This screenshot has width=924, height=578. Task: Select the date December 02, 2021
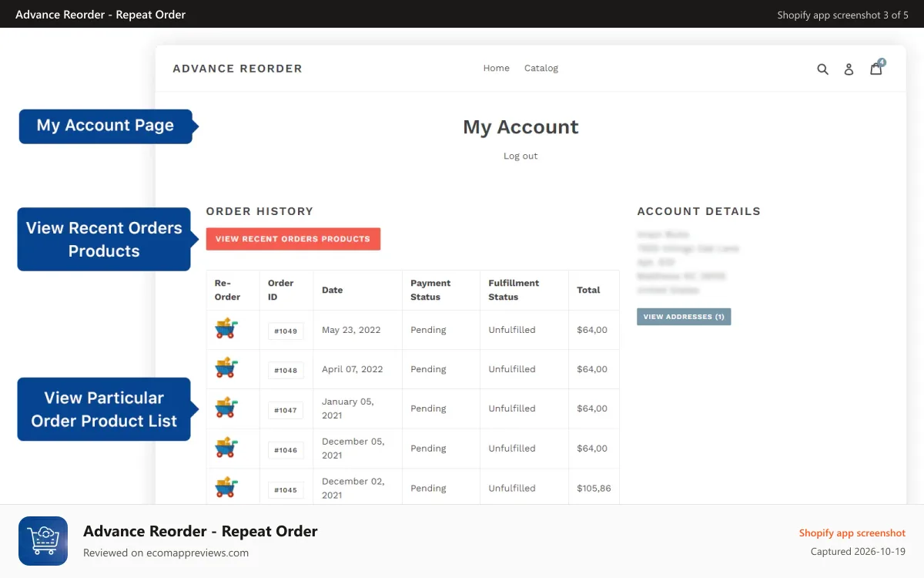click(x=353, y=488)
